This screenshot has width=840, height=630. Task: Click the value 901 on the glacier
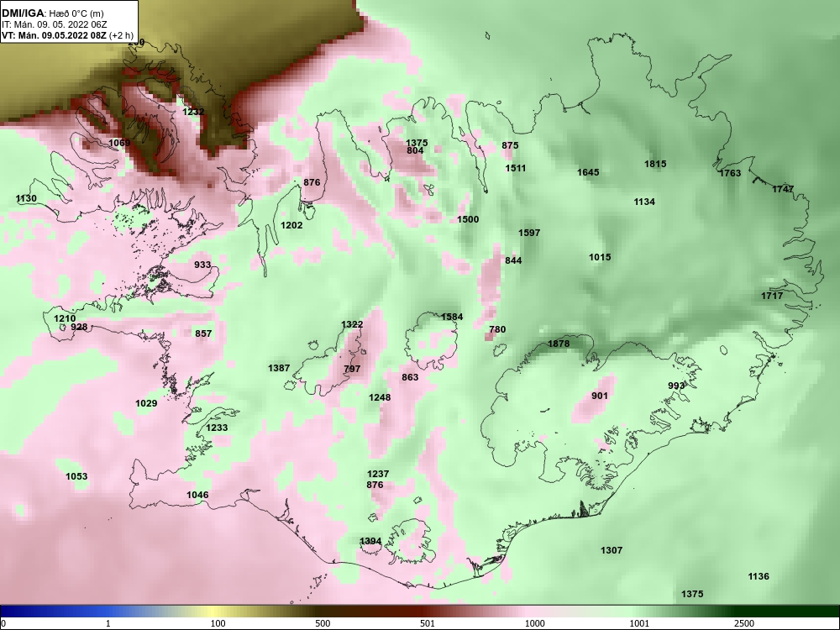click(600, 396)
